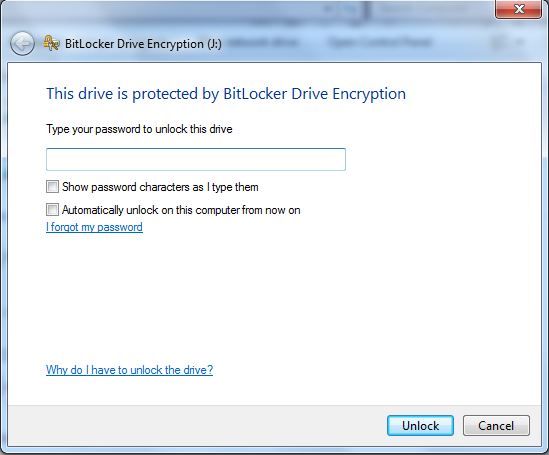Click the 'Automatically unlock on this computer from now on' label
This screenshot has height=455, width=549.
coord(181,210)
